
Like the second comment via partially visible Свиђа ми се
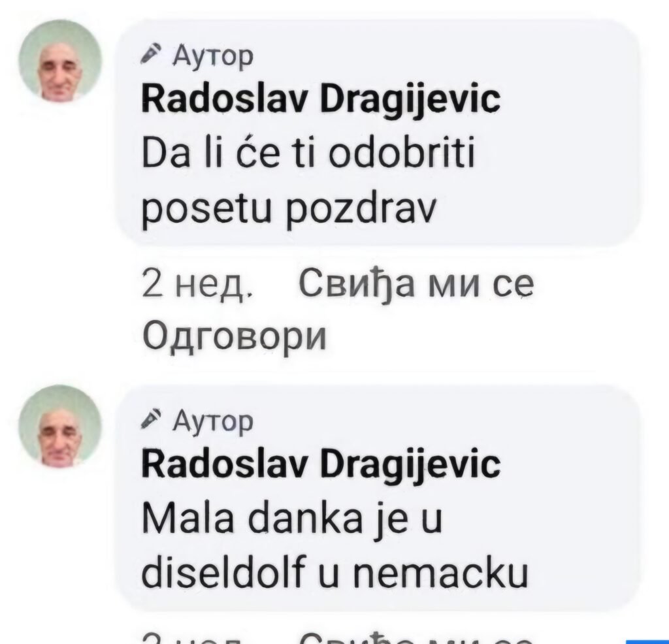click(x=416, y=639)
